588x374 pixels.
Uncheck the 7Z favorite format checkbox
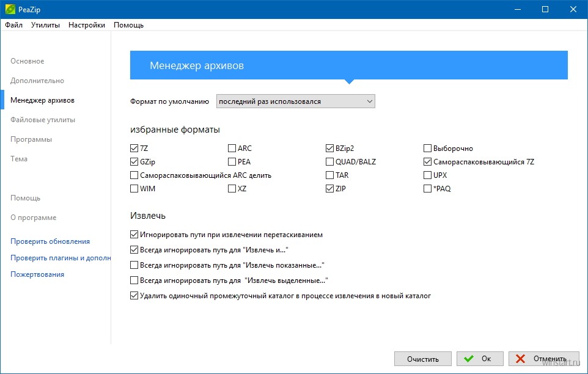(x=134, y=148)
